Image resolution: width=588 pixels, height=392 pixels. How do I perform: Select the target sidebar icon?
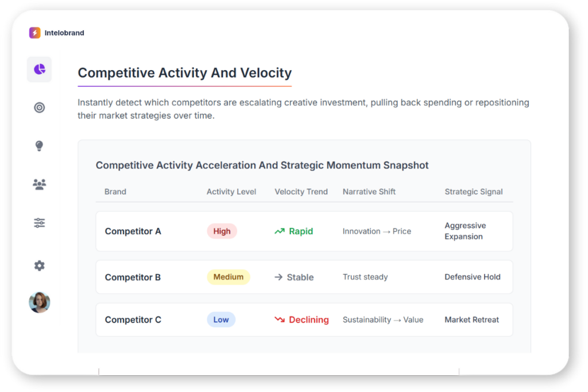coord(39,107)
